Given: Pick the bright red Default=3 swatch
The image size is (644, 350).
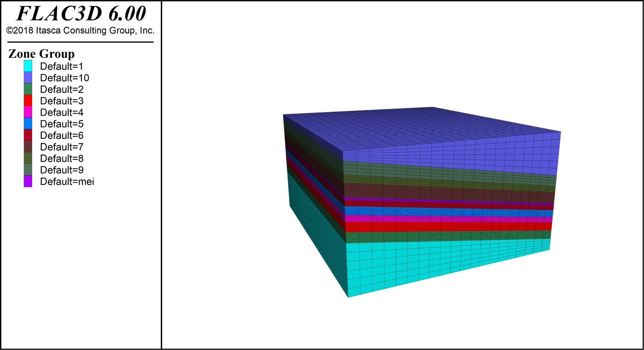Looking at the screenshot, I should tap(28, 101).
